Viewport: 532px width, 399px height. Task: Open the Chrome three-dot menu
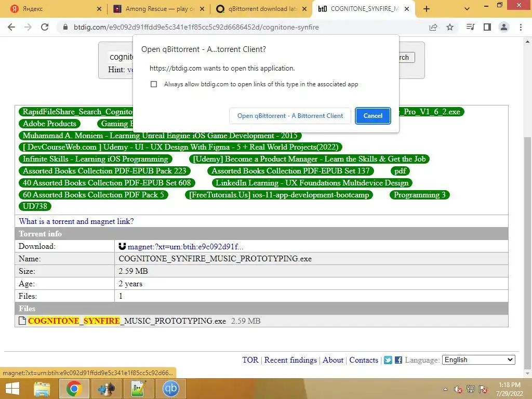click(521, 27)
